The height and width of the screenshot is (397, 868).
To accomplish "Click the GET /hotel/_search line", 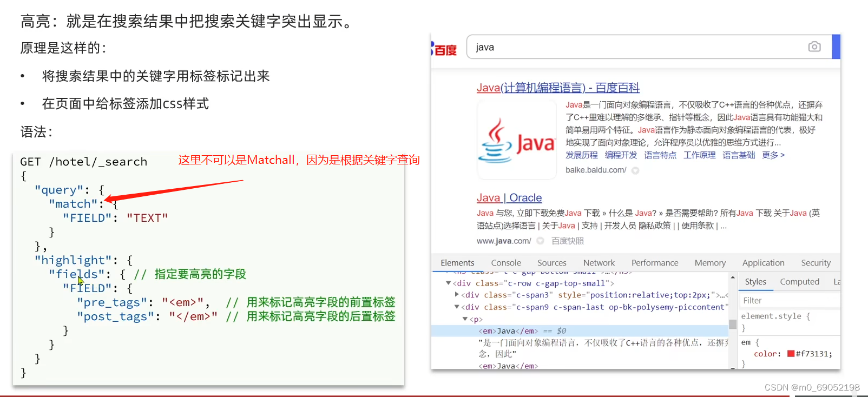I will coord(84,162).
